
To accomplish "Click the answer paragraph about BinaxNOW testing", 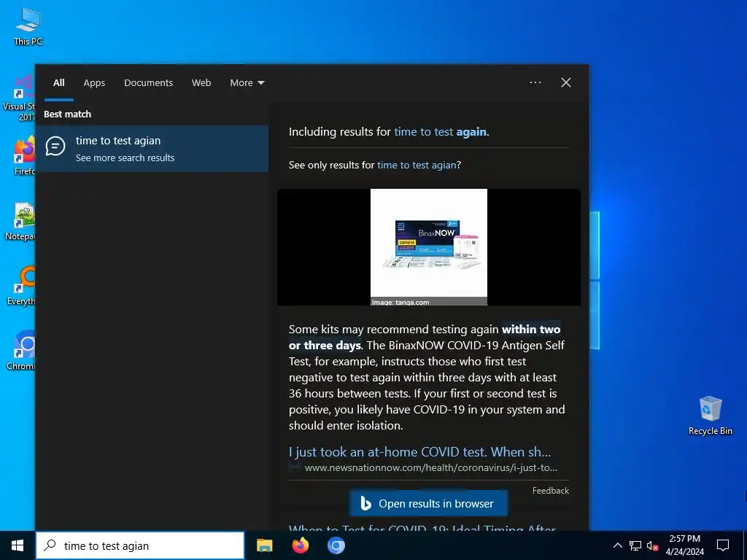I will tap(427, 378).
